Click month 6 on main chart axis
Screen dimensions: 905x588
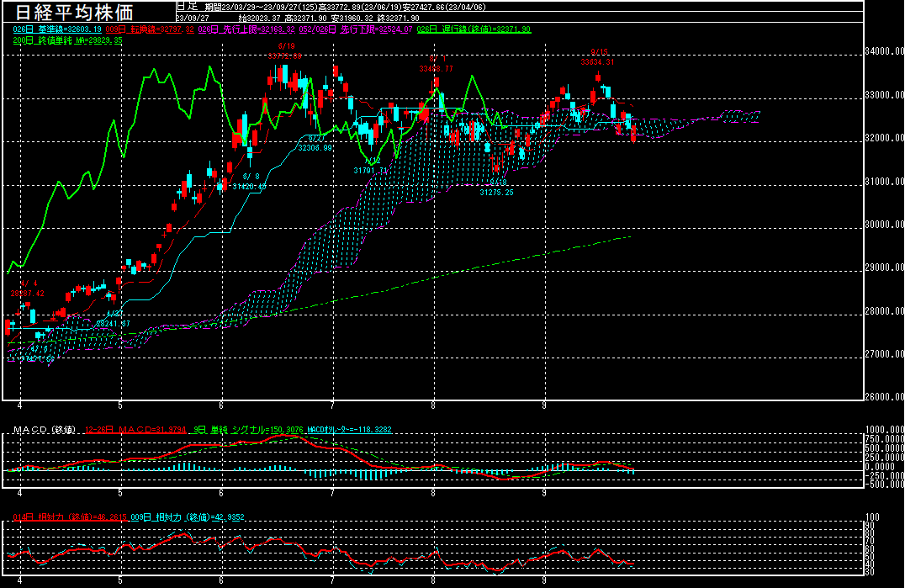221,405
